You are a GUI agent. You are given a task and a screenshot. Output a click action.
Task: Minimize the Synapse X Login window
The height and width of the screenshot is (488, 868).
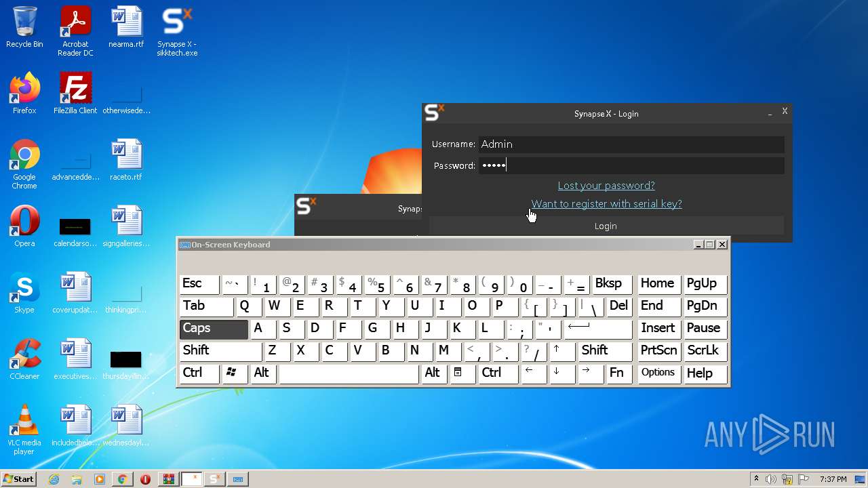[x=770, y=113]
